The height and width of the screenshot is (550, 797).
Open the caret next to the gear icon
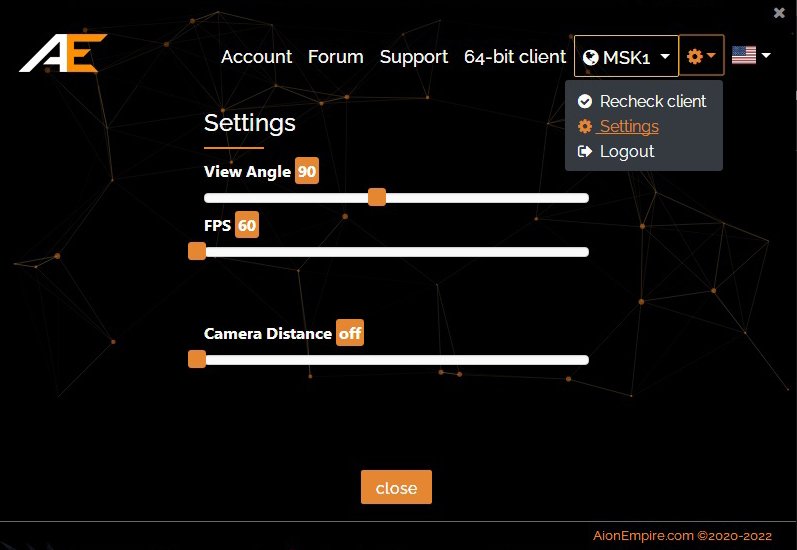click(711, 57)
